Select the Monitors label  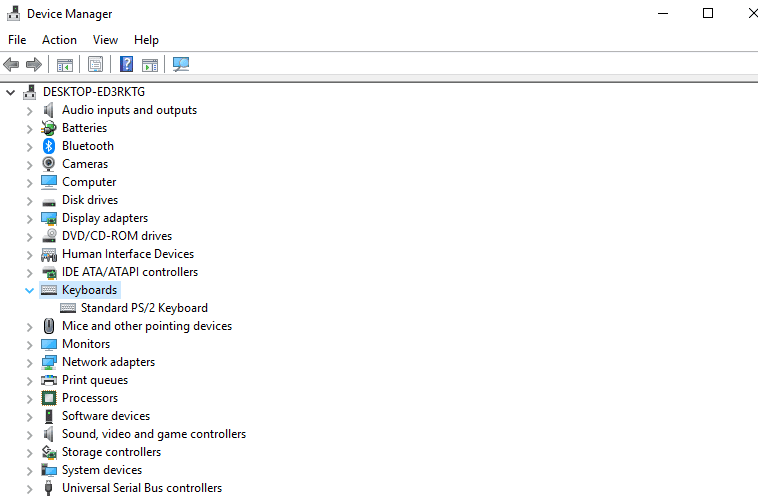[x=86, y=344]
